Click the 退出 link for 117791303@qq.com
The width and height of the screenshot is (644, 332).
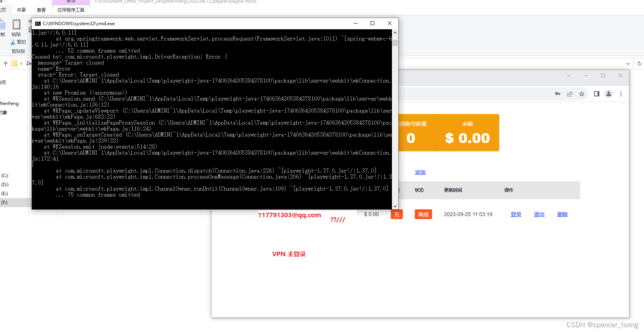[x=539, y=214]
